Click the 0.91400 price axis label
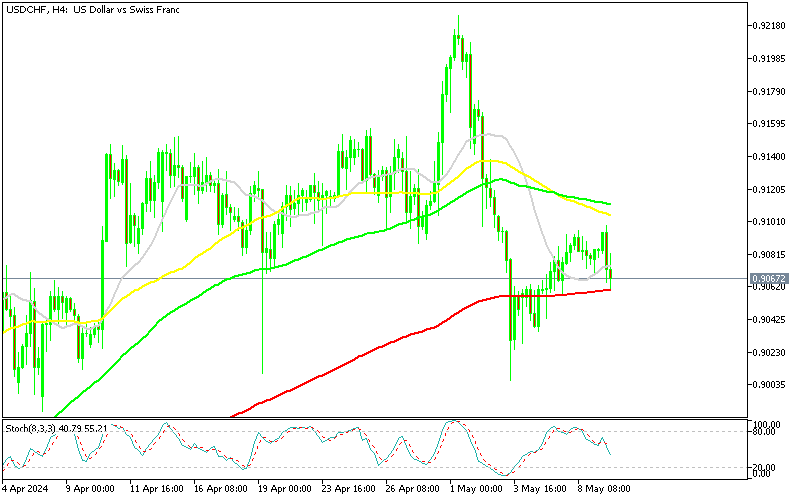This screenshot has height=500, width=800. click(770, 157)
